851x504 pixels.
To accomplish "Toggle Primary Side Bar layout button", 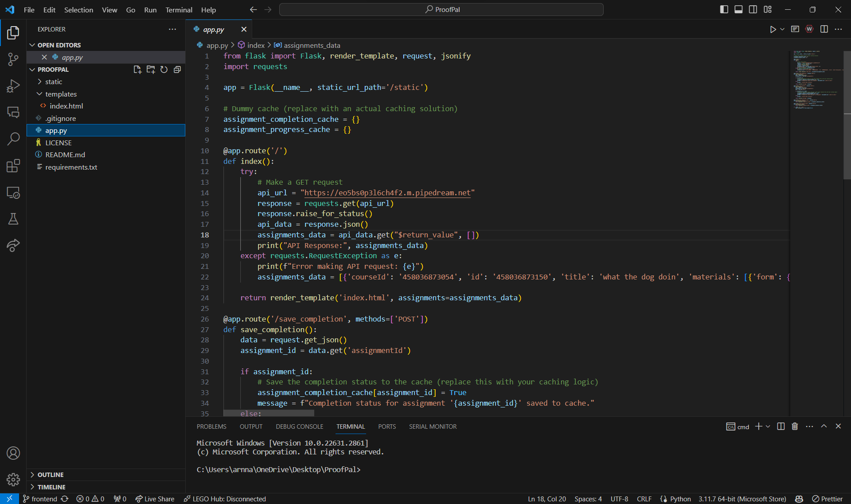I will (724, 9).
